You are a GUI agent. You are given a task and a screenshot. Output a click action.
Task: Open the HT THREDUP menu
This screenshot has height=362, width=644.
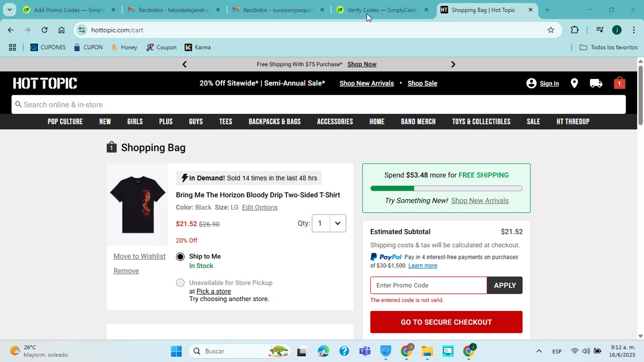tap(573, 122)
